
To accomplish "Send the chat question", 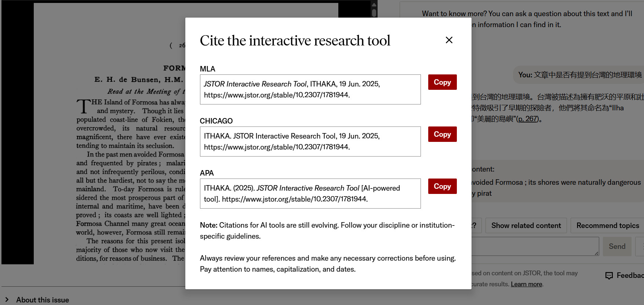I will 617,246.
